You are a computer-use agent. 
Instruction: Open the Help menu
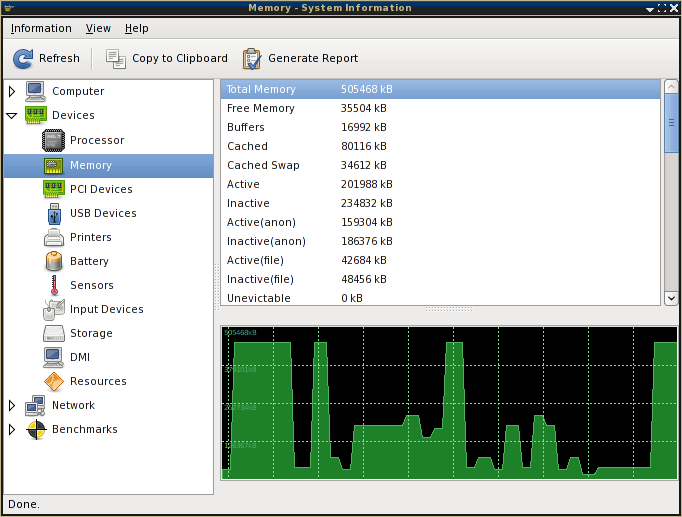coord(137,28)
